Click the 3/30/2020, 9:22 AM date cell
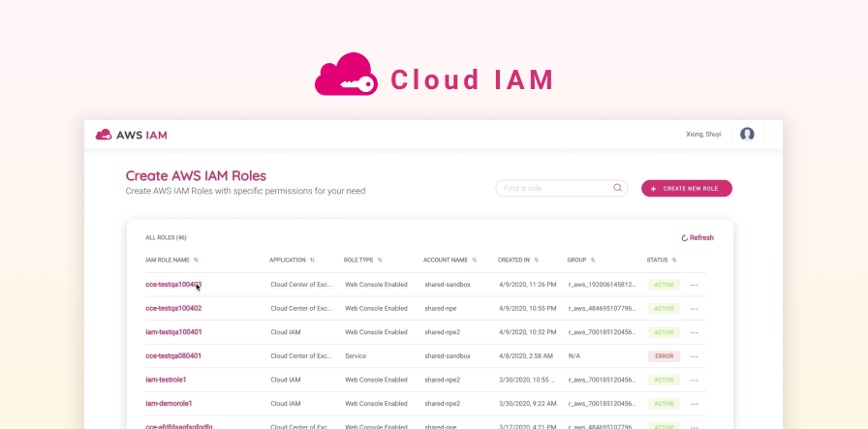The image size is (868, 429). coord(526,404)
